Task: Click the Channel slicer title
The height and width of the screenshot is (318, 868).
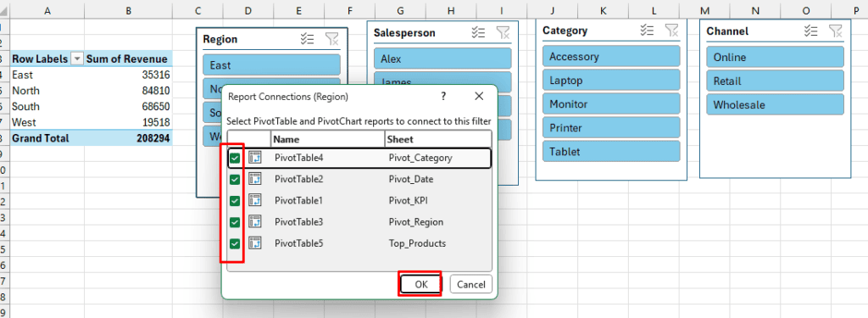Action: (727, 31)
